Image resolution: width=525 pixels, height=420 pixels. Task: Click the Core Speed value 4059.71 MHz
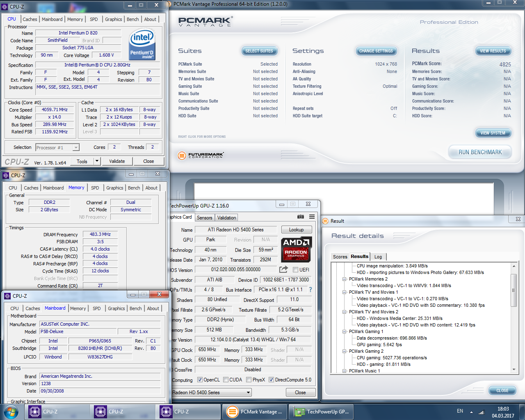click(x=55, y=110)
